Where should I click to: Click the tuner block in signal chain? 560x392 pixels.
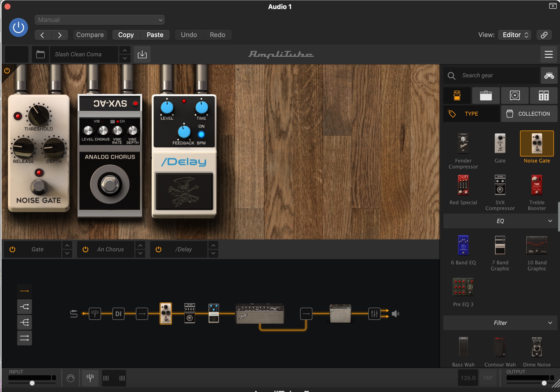(x=95, y=313)
